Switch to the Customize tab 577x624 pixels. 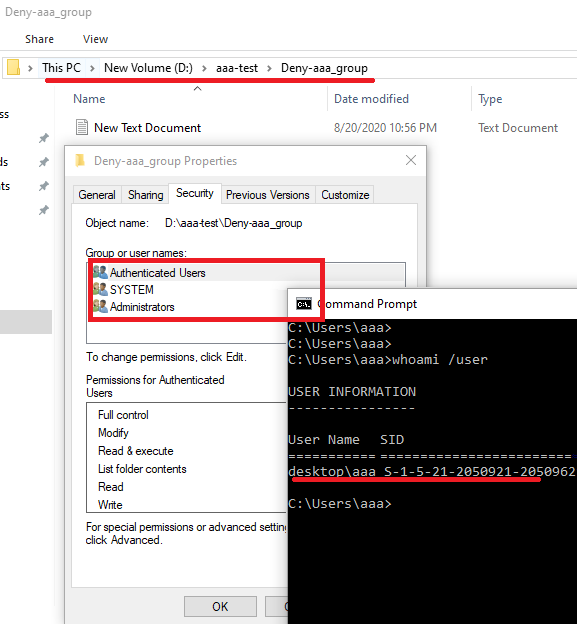coord(345,195)
